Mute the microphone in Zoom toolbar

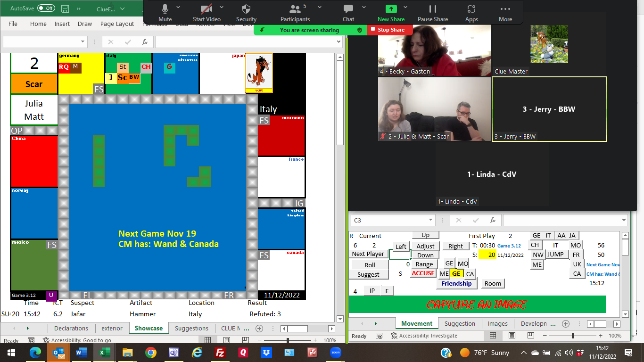click(165, 9)
